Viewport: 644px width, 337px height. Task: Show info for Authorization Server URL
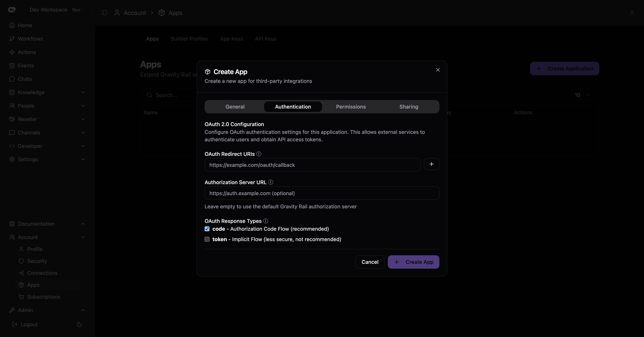(x=271, y=182)
